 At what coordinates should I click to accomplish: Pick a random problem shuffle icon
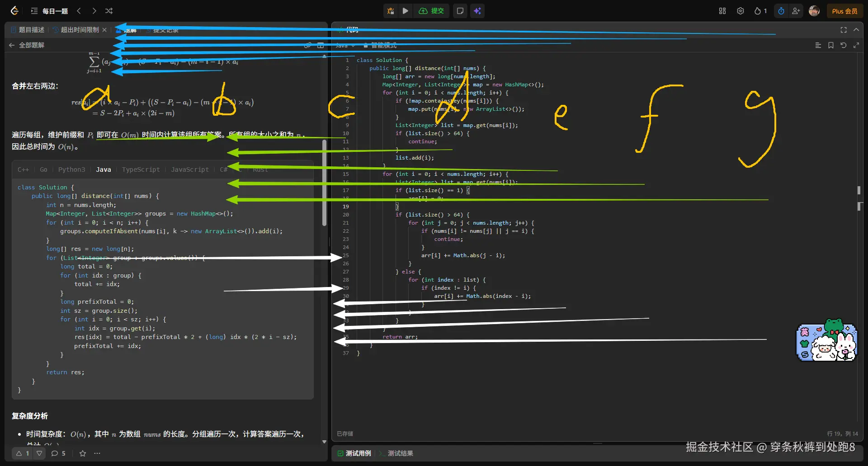click(109, 11)
